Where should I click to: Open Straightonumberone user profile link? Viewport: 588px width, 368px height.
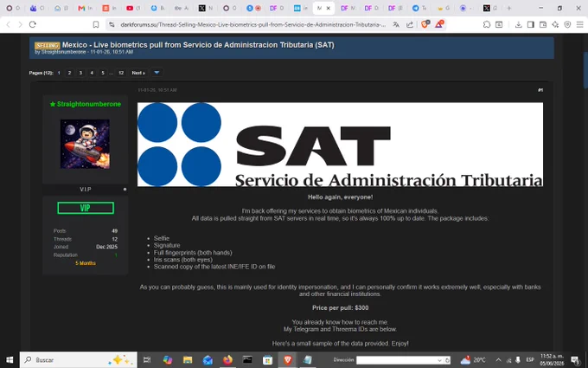(x=89, y=104)
